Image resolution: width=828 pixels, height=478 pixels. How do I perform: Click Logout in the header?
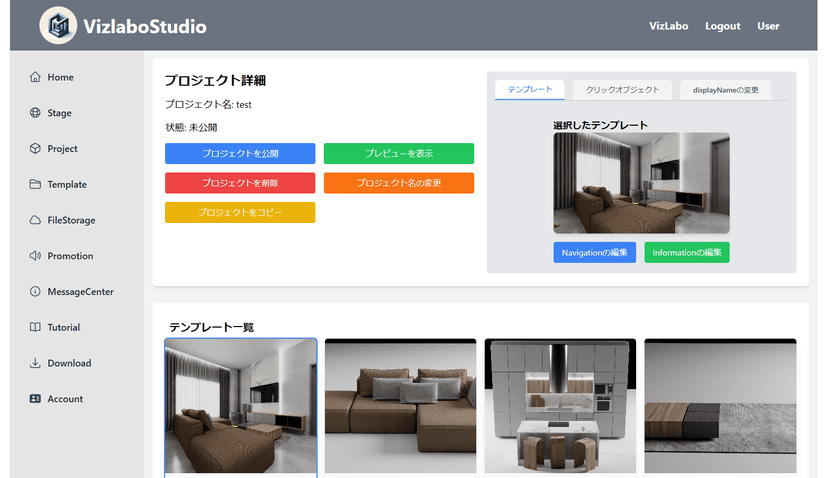point(722,26)
